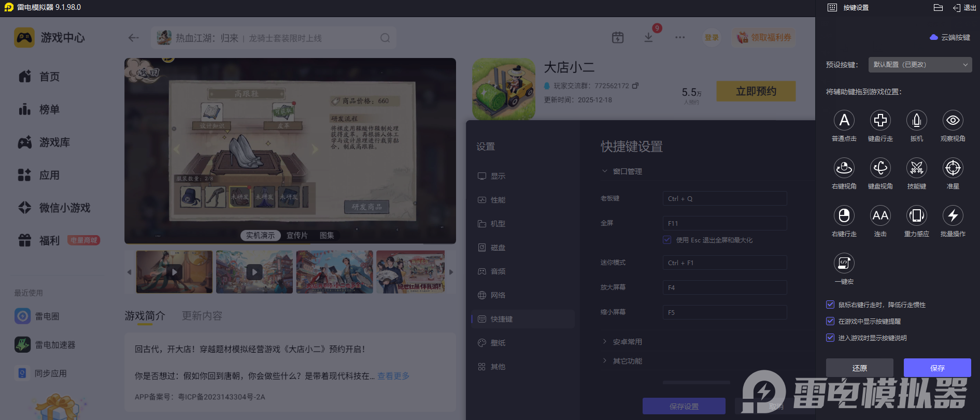
Task: Click the blue 保存 button
Action: (x=937, y=368)
